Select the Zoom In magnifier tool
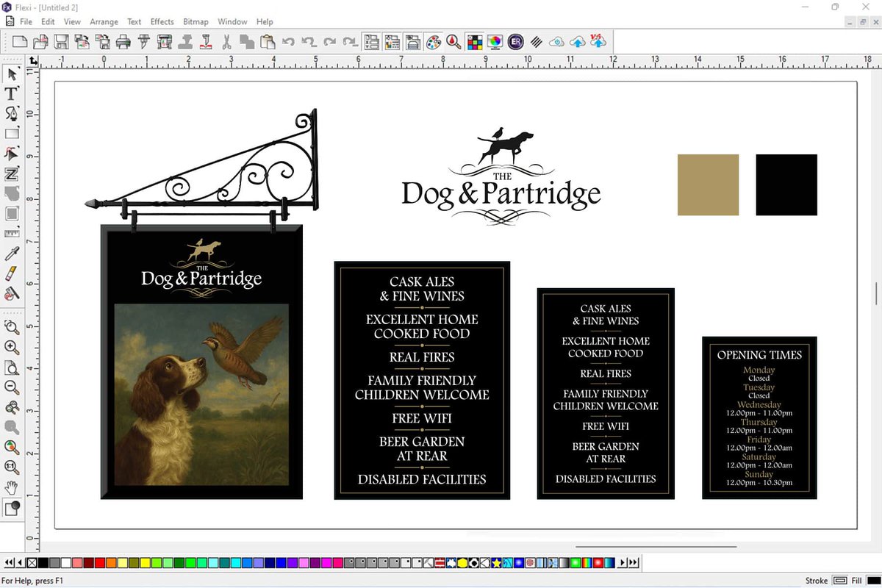This screenshot has height=588, width=882. coord(12,347)
